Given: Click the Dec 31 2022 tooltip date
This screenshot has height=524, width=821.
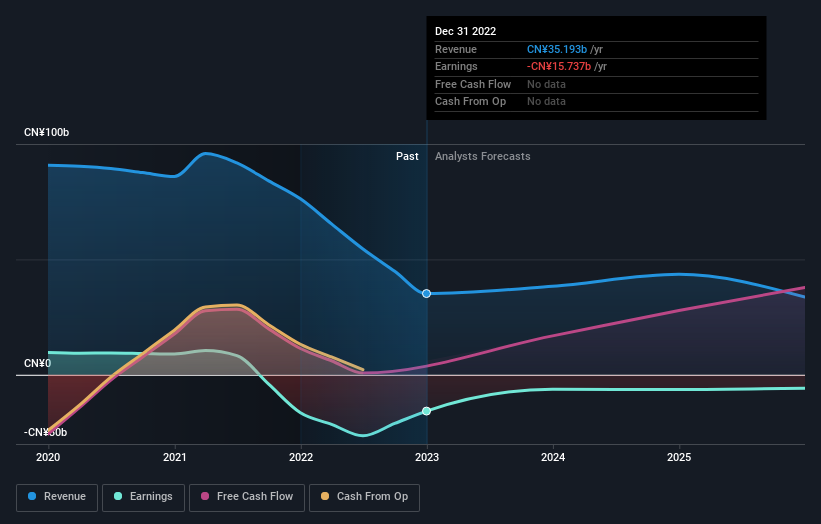Looking at the screenshot, I should click(465, 31).
